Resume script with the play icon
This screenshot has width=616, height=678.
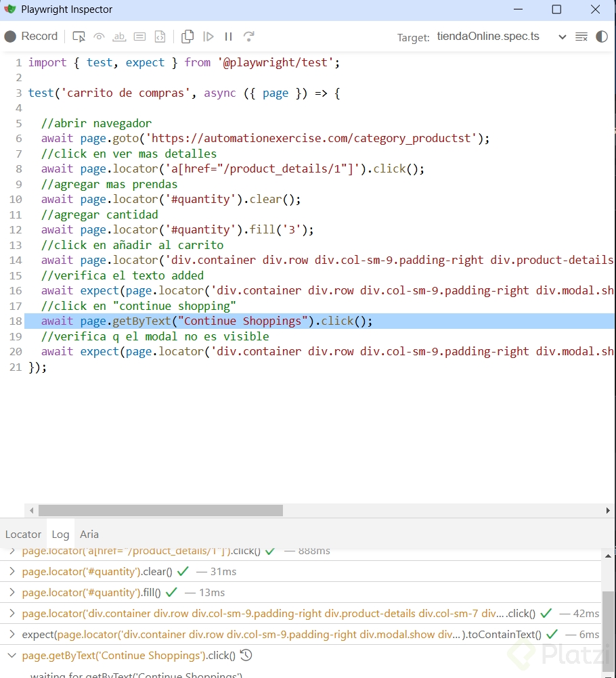click(208, 37)
